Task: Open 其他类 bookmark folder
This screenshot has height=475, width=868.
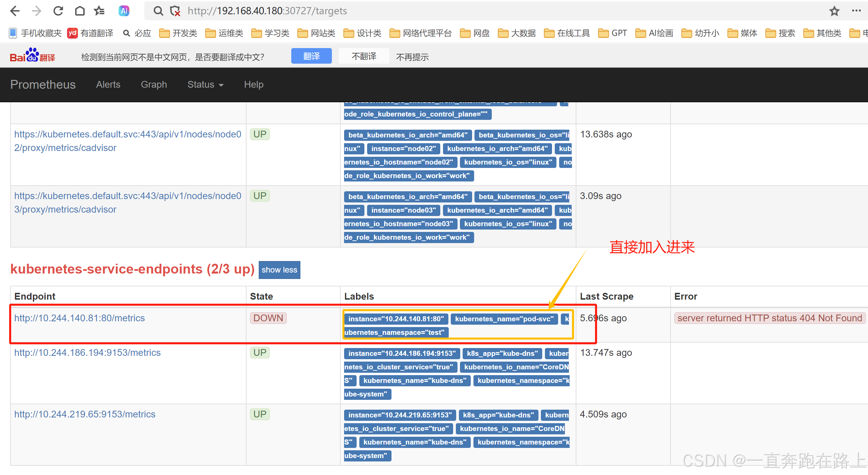Action: tap(822, 33)
